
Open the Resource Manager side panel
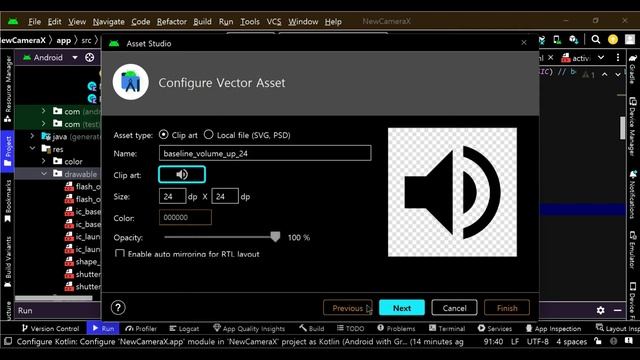click(x=7, y=89)
